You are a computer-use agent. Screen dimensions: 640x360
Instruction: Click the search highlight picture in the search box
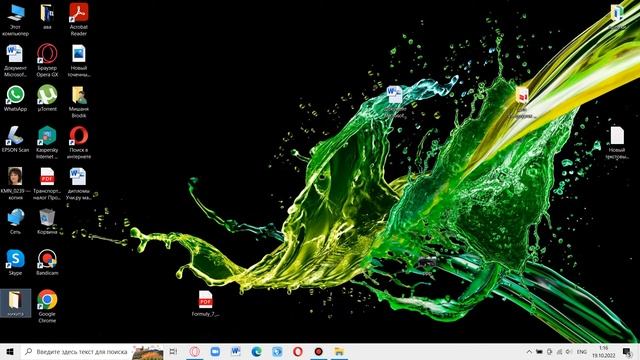point(148,352)
